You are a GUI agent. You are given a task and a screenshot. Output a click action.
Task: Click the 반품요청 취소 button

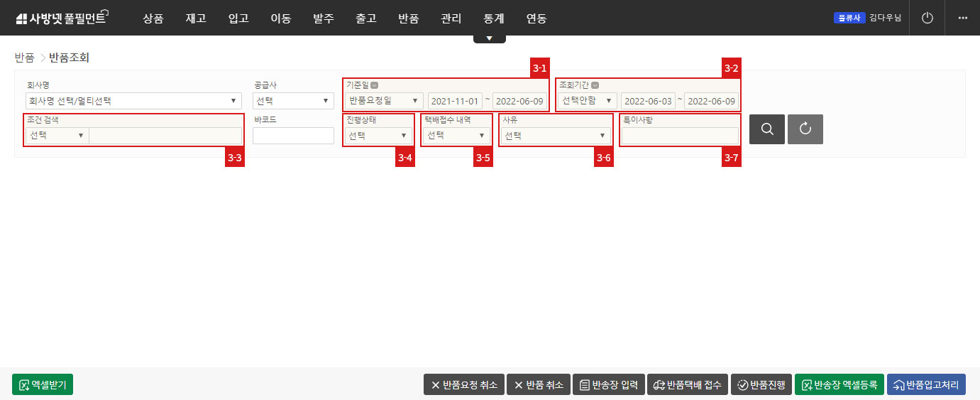pyautogui.click(x=463, y=385)
